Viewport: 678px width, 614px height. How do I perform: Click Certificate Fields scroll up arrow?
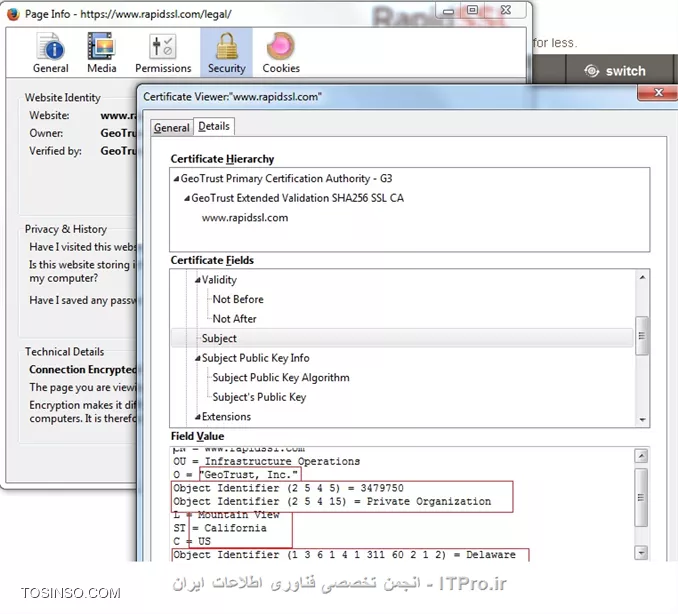pyautogui.click(x=642, y=277)
